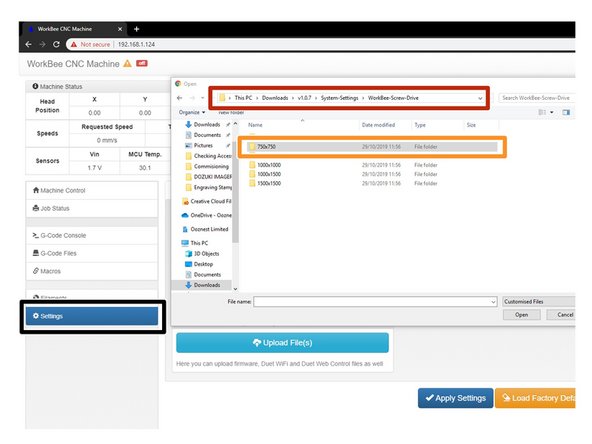Open Job Status in sidebar
The height and width of the screenshot is (444, 592).
92,208
